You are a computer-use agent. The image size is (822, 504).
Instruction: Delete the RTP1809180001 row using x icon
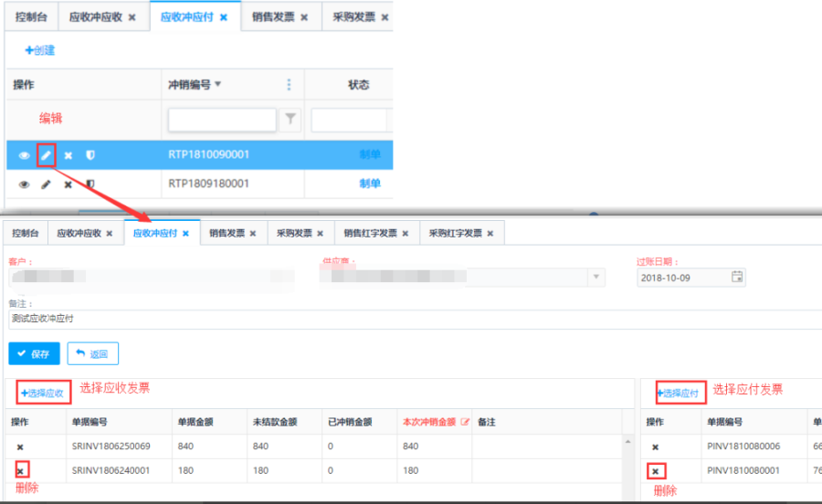pos(68,184)
